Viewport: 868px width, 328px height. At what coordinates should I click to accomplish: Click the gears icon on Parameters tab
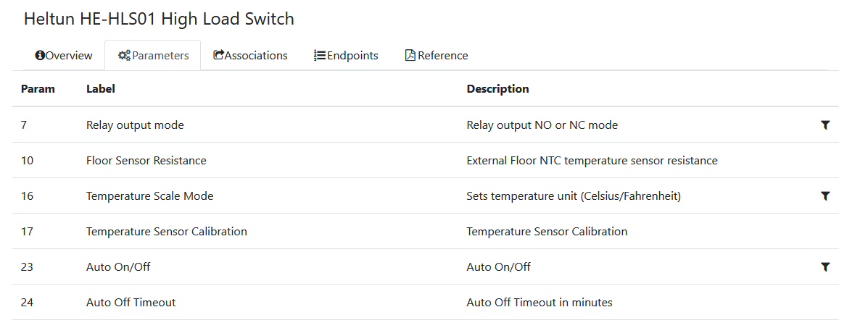tap(124, 56)
